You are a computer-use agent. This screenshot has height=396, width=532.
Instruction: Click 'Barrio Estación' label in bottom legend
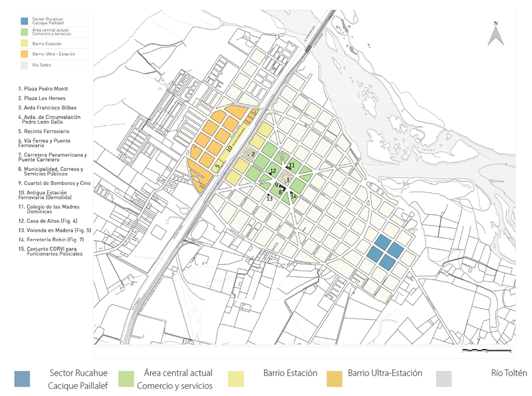(290, 373)
